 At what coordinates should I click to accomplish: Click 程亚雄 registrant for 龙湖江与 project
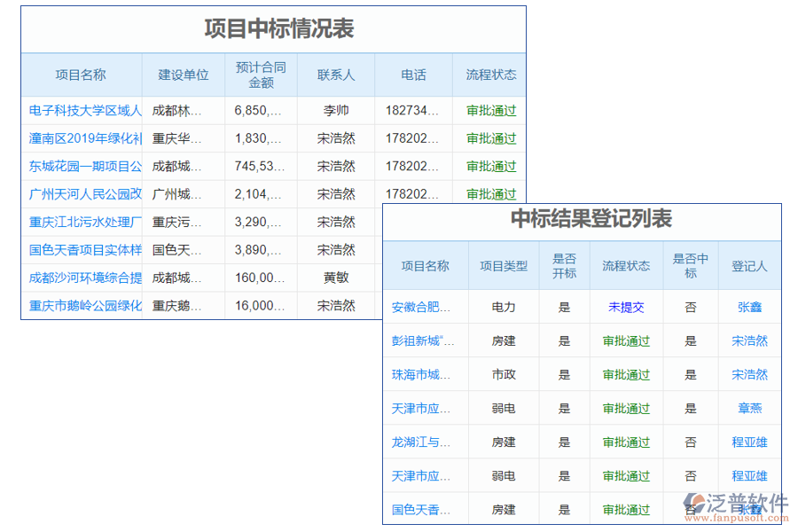tap(749, 442)
